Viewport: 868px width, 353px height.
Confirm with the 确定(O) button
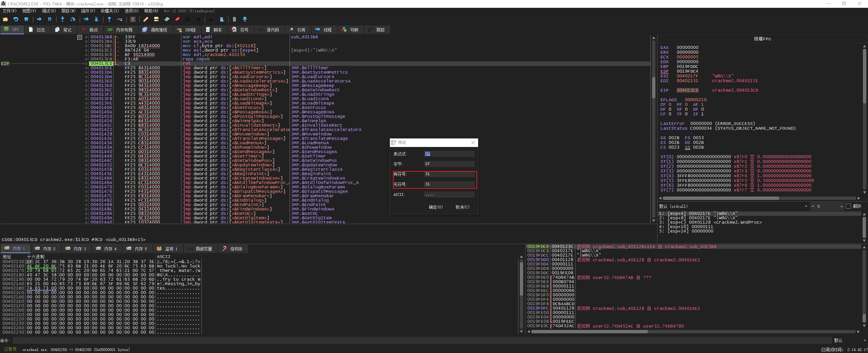(x=436, y=207)
